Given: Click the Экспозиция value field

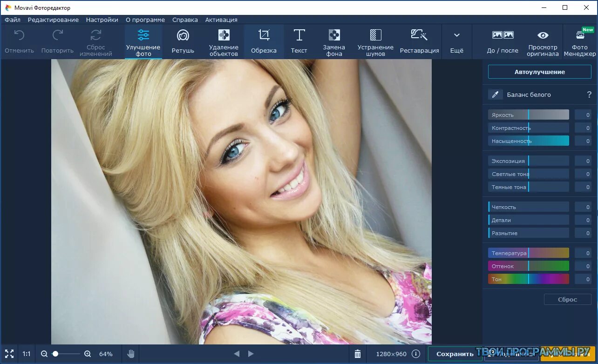Looking at the screenshot, I should point(583,161).
